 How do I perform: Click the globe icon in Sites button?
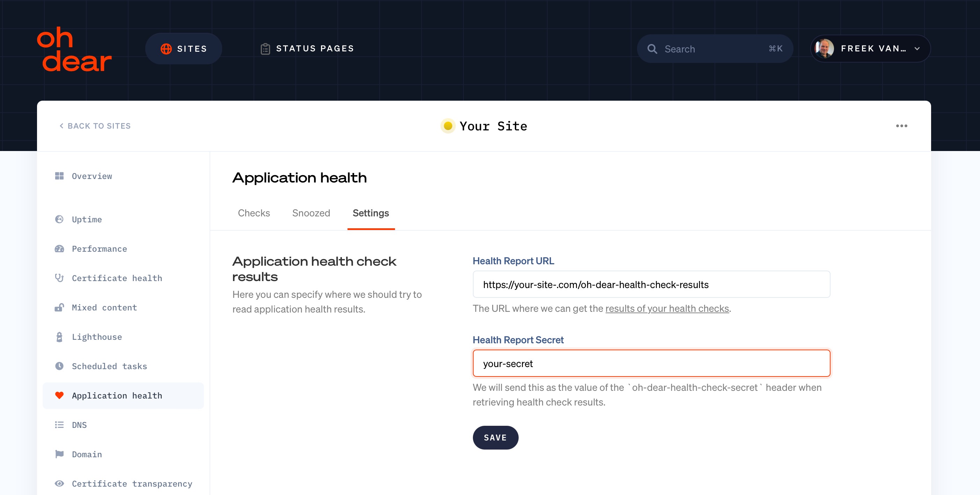166,49
